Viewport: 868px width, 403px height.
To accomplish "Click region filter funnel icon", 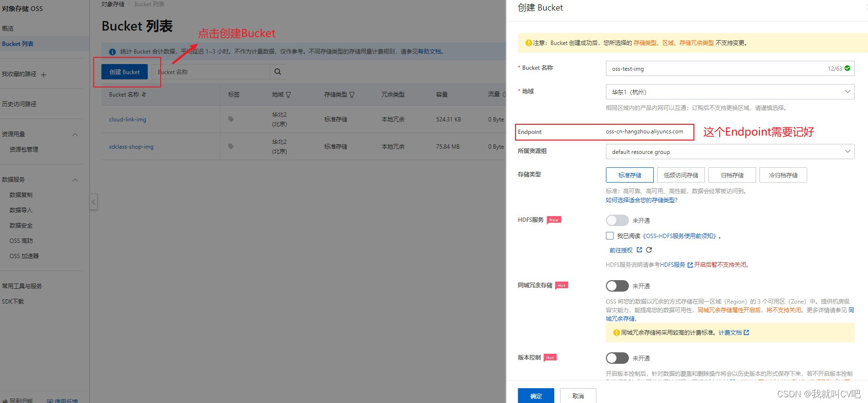I will coord(288,95).
